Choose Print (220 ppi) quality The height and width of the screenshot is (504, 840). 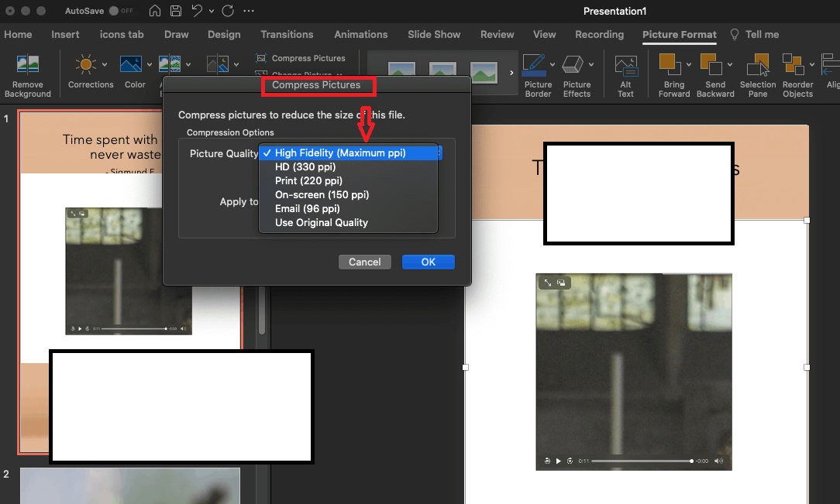[348, 181]
